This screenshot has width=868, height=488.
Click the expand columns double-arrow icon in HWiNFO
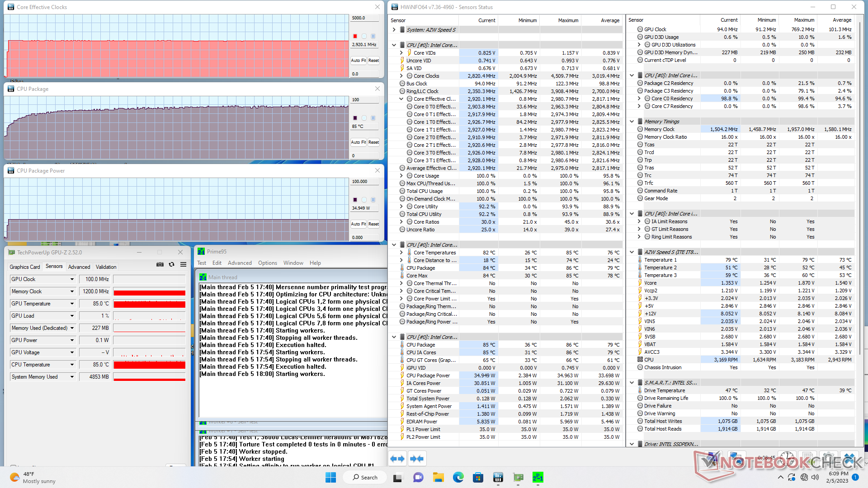tap(397, 459)
